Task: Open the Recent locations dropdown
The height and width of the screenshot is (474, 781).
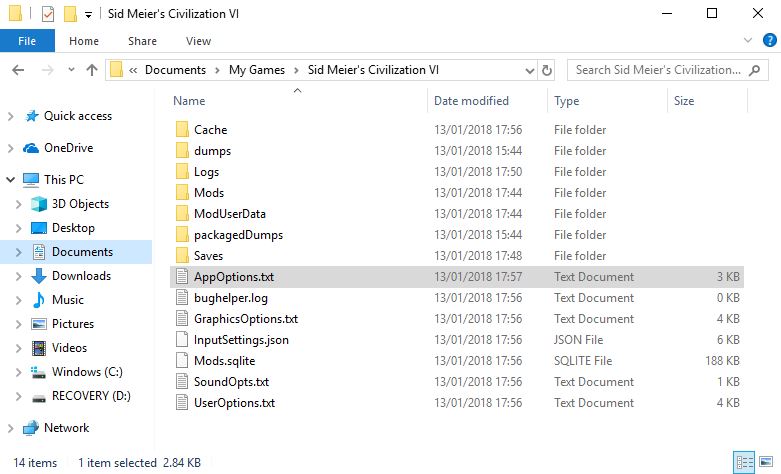Action: pos(71,70)
